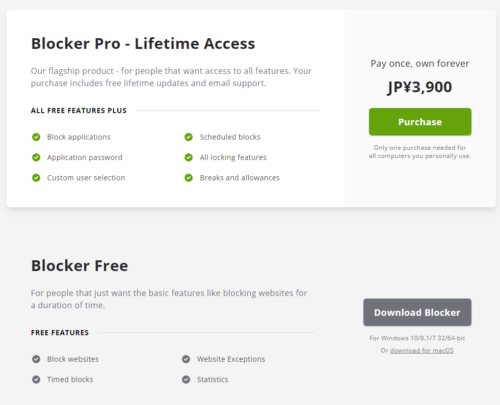
Task: Click green checkmark beside Block applications
Action: click(x=36, y=137)
